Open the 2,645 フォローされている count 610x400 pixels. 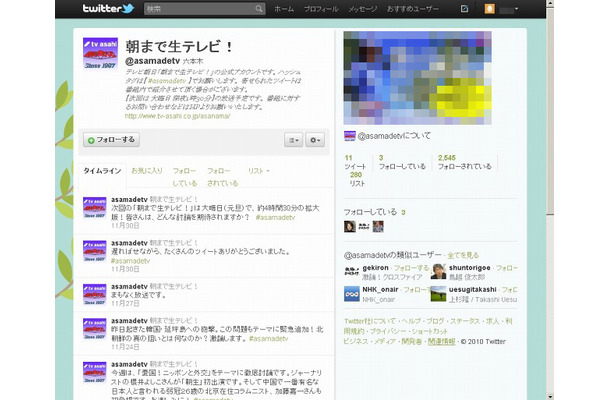[x=465, y=162]
